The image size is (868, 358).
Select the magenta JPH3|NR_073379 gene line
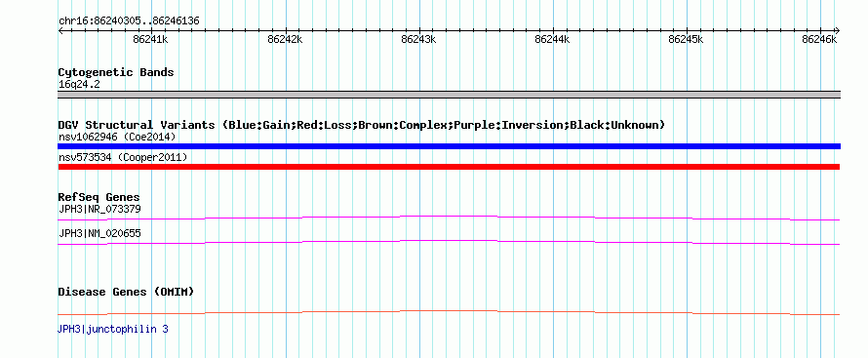point(449,218)
